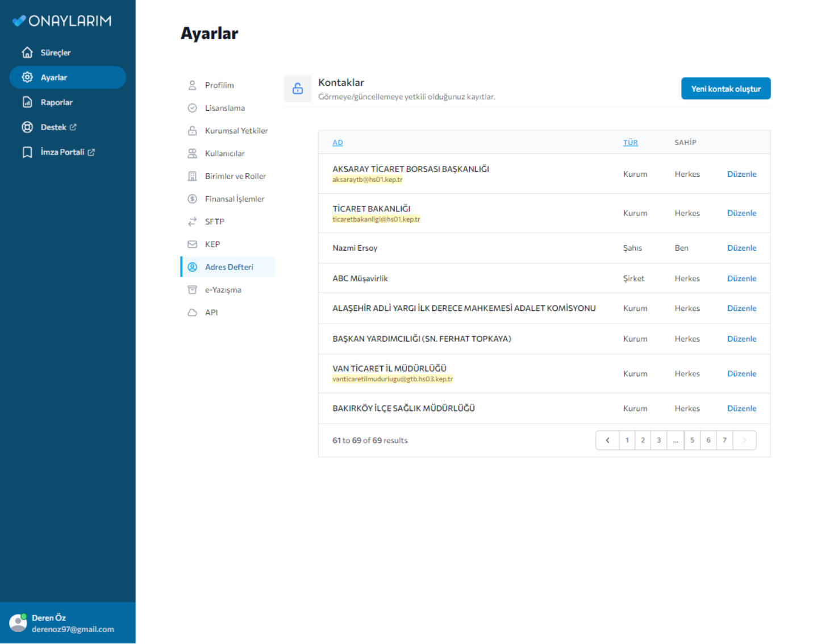Go to previous page with left chevron
This screenshot has width=817, height=644.
tap(607, 441)
